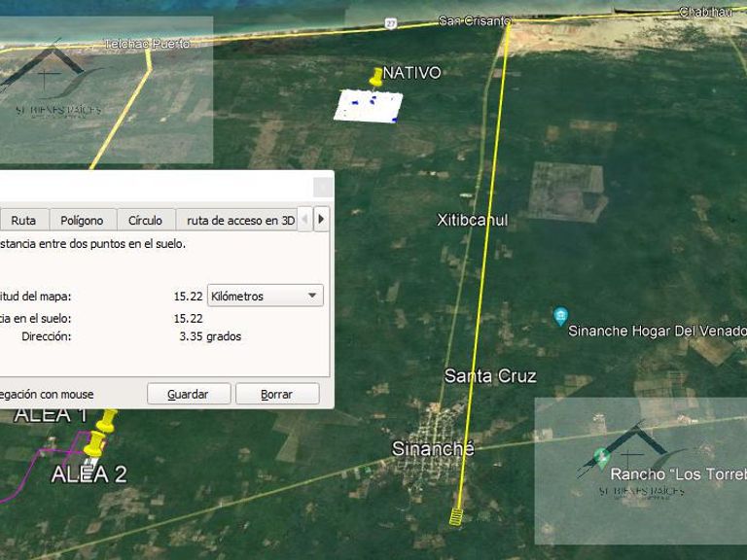Clear the measurement with Borrar
Image resolution: width=747 pixels, height=560 pixels.
277,395
